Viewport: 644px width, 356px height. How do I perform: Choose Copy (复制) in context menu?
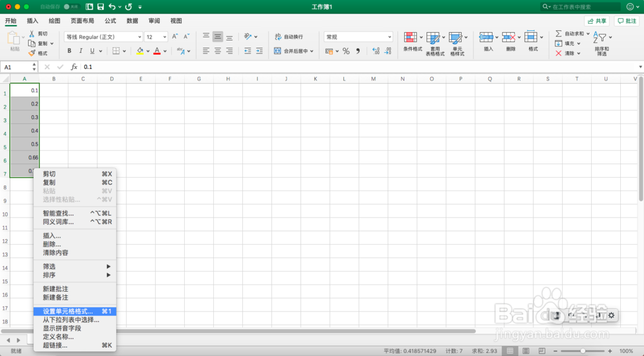(75, 182)
